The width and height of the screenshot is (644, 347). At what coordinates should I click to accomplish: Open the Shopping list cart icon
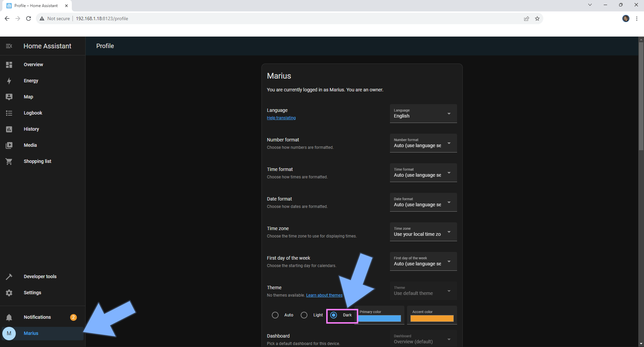tap(9, 161)
